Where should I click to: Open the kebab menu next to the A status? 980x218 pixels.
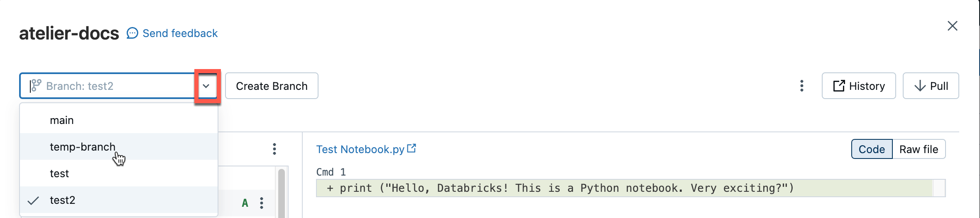(x=262, y=203)
